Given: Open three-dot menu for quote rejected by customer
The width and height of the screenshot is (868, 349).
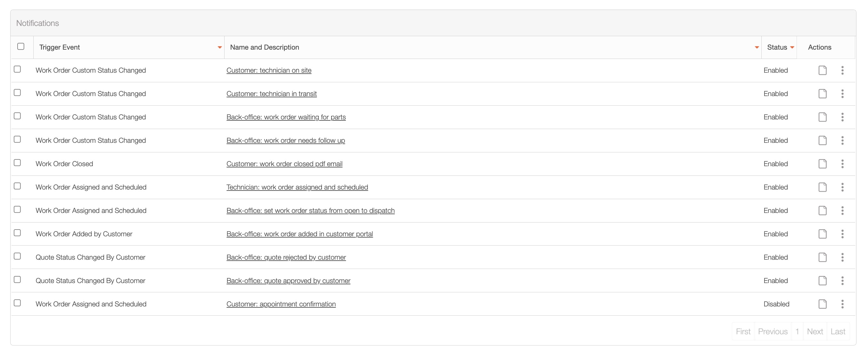Looking at the screenshot, I should (x=842, y=257).
